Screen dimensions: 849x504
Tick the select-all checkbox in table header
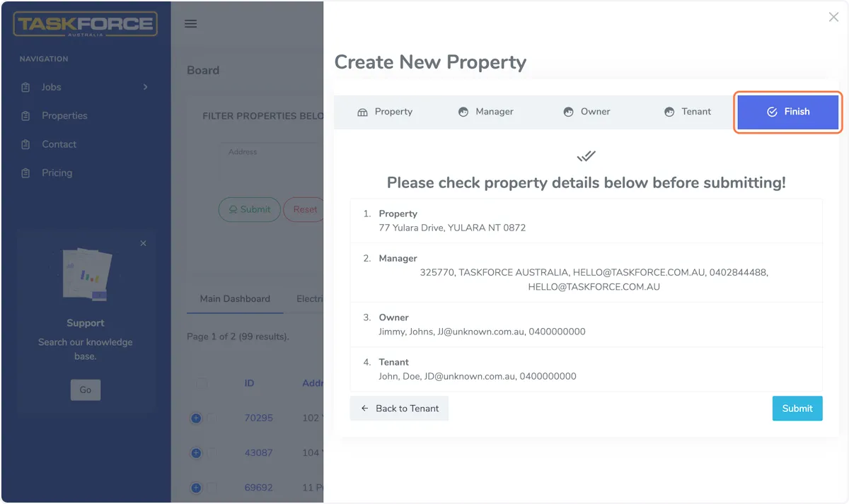202,383
